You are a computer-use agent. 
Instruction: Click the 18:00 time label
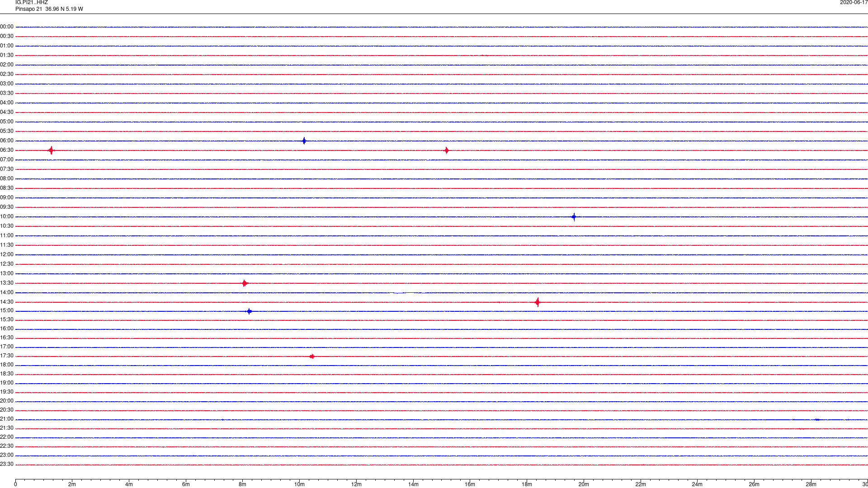point(7,365)
